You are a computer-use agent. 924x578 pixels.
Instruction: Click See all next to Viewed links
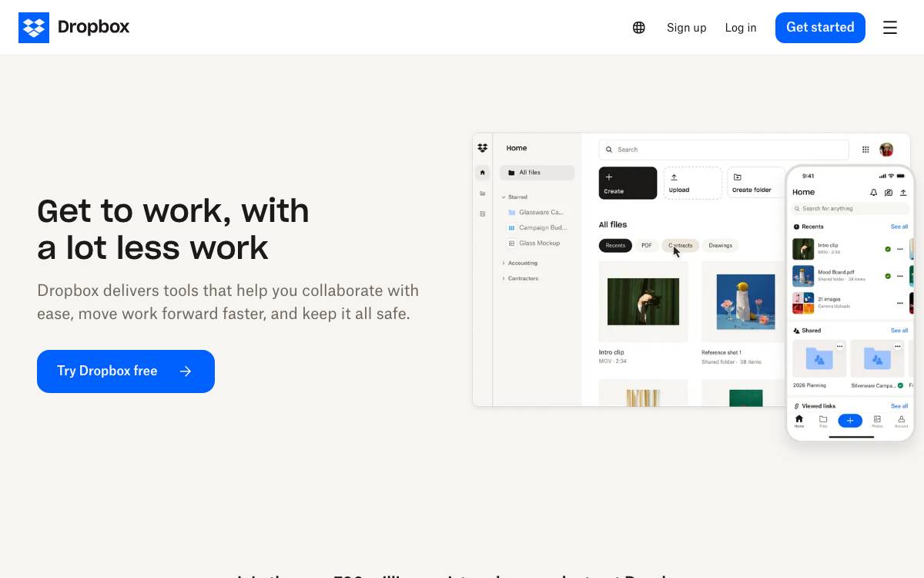899,406
